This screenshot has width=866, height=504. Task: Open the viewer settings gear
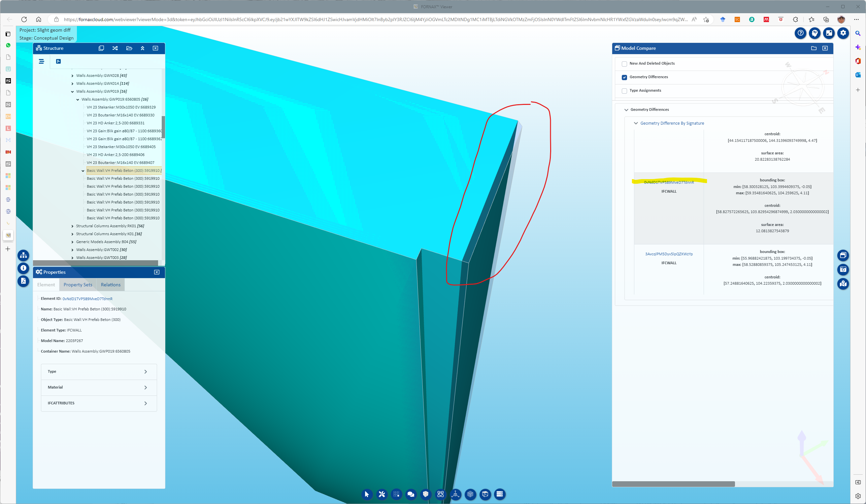pos(843,33)
